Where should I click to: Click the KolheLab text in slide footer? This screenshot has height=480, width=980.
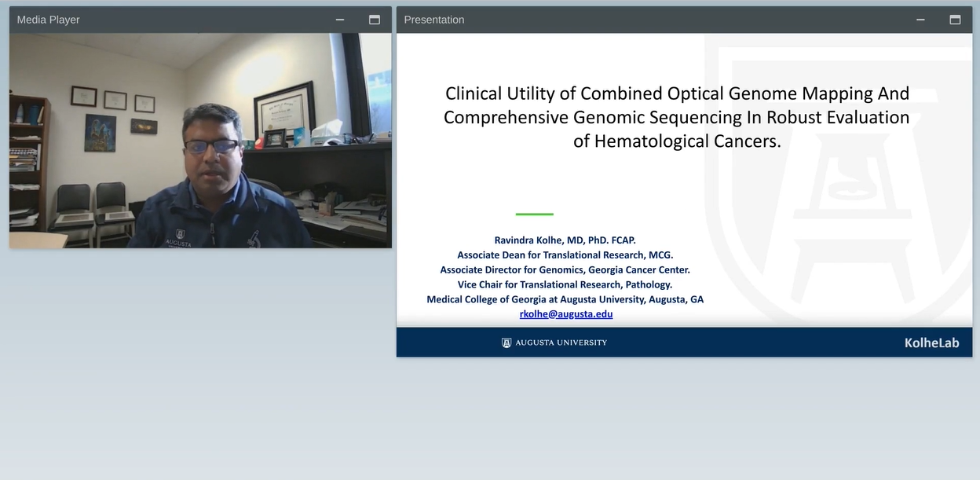pos(931,343)
